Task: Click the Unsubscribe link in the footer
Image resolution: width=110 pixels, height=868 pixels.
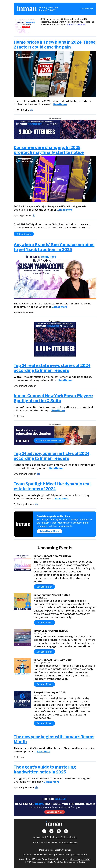Action: click(39, 837)
